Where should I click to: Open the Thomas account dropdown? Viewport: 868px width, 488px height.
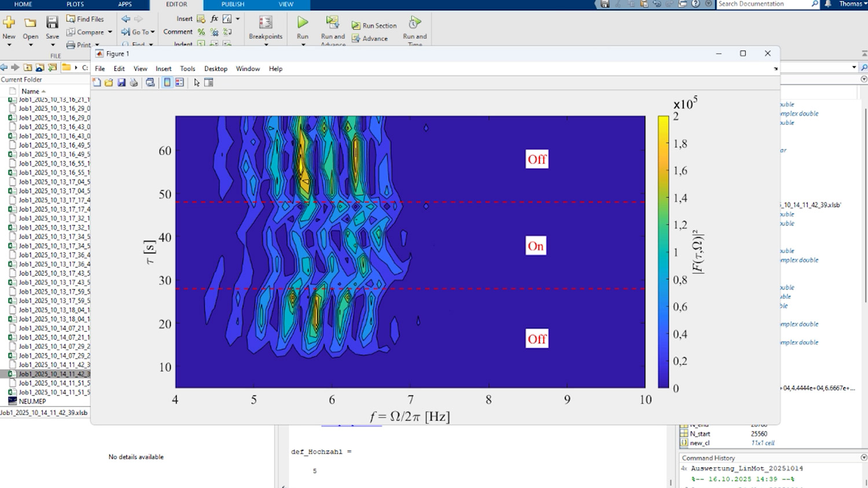click(852, 4)
